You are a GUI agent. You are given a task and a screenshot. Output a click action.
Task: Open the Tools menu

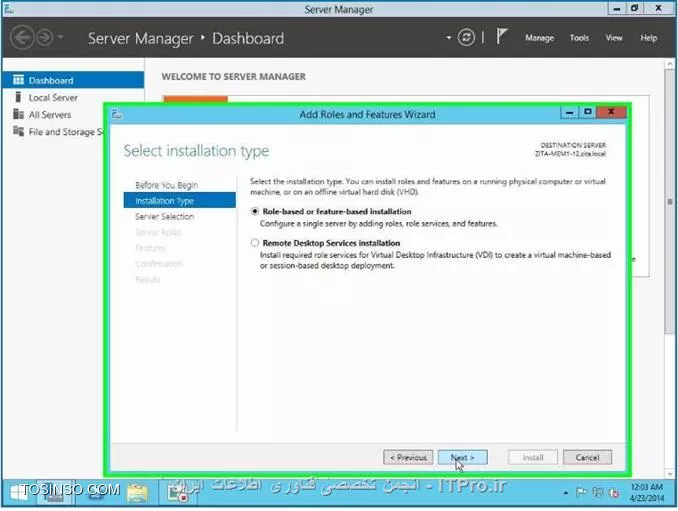click(x=579, y=38)
